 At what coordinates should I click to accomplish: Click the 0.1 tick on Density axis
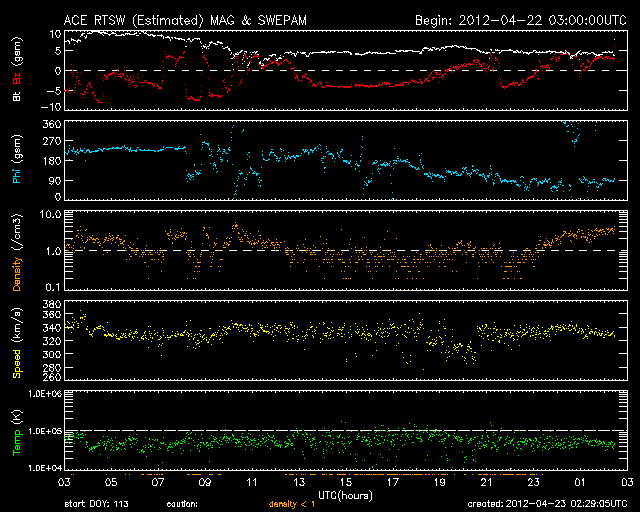pyautogui.click(x=53, y=287)
